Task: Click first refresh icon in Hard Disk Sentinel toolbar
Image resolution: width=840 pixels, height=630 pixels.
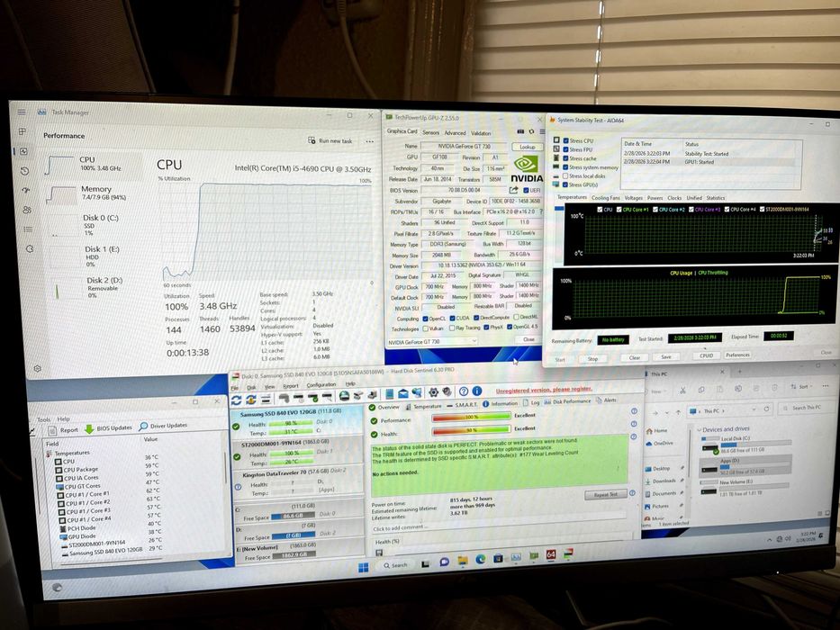Action: click(236, 400)
